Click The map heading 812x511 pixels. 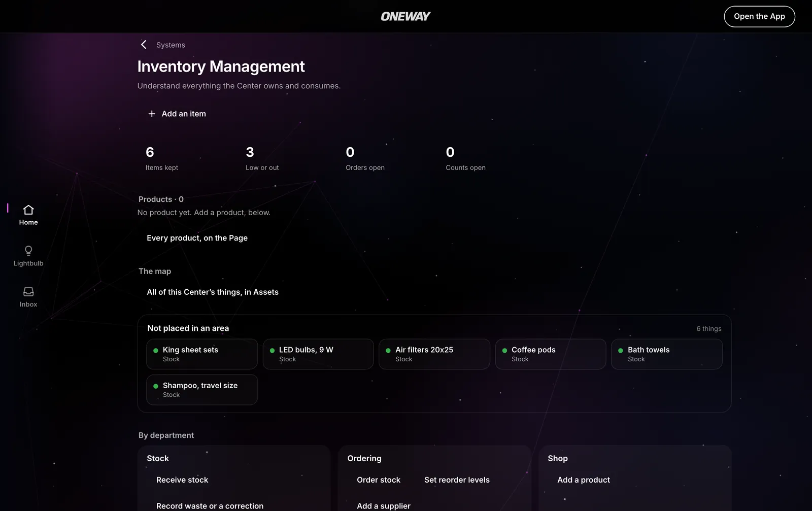coord(155,271)
